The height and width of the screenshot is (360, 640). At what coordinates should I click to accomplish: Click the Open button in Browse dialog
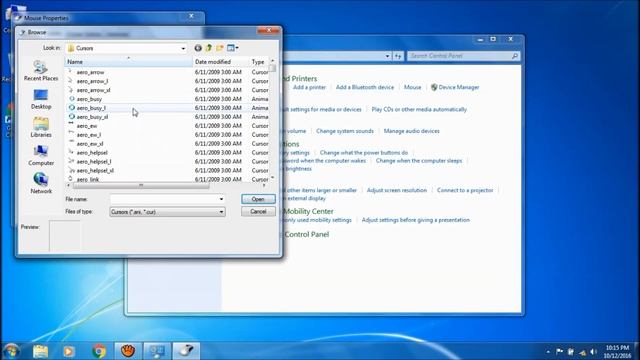point(258,199)
